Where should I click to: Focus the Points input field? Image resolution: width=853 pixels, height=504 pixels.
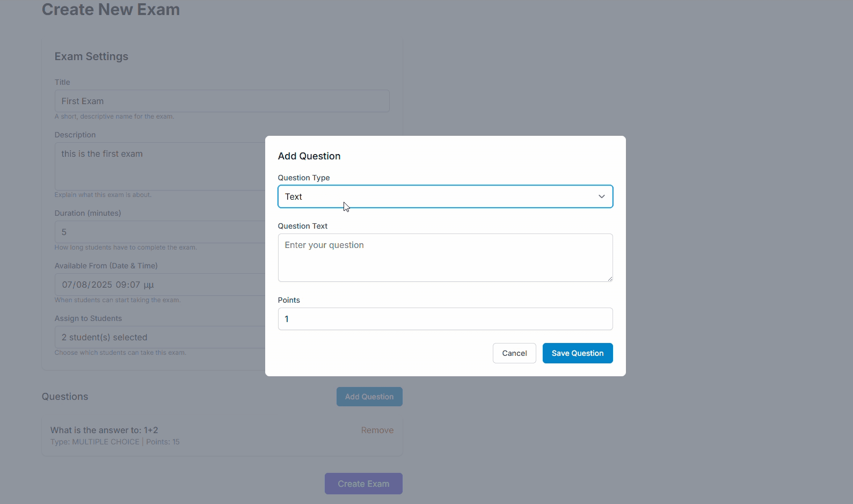[445, 319]
